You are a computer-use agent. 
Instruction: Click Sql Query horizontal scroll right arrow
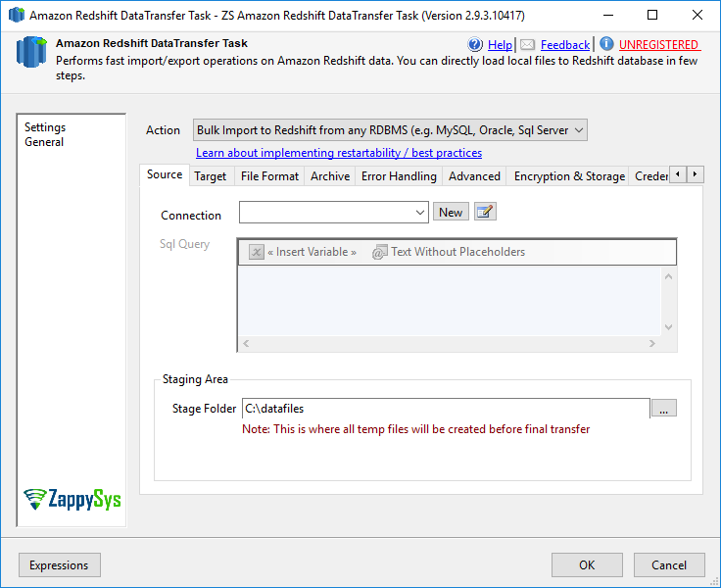(x=652, y=344)
